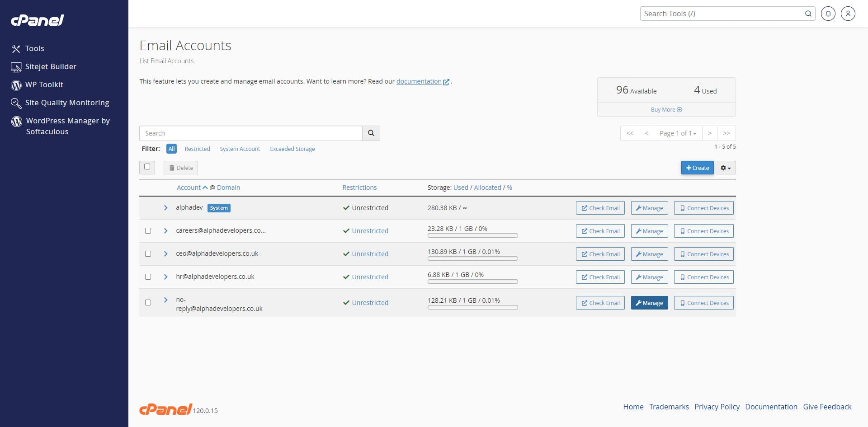868x427 pixels.
Task: Click the Create email account button
Action: 697,168
